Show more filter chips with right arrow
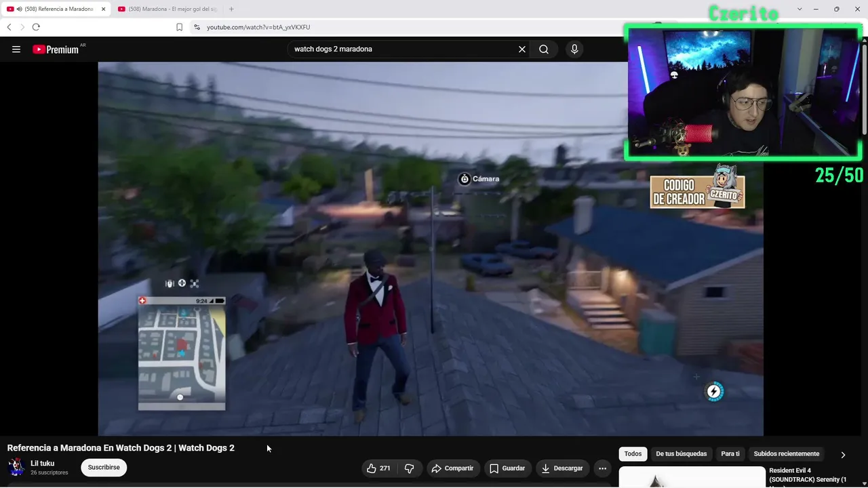 843,455
